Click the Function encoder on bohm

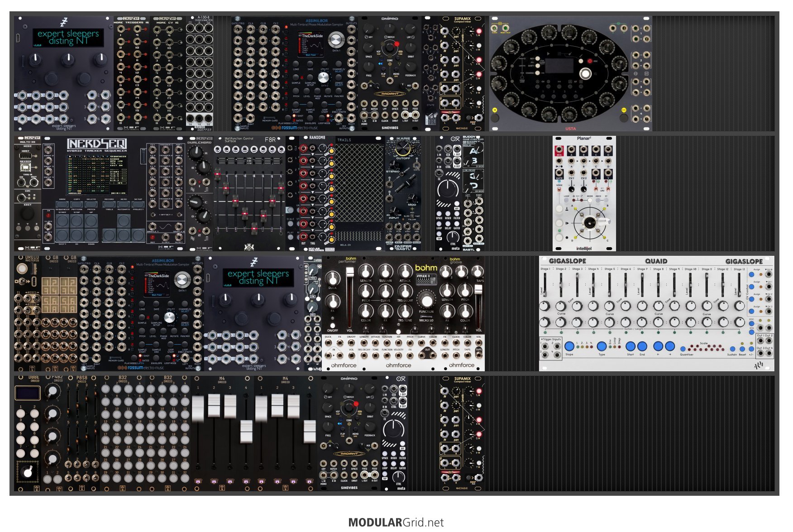pyautogui.click(x=426, y=300)
